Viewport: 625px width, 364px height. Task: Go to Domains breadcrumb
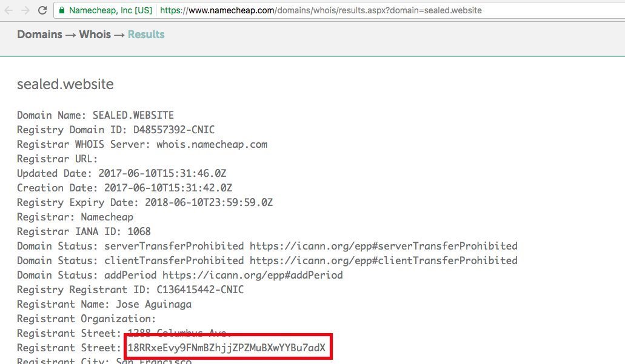[x=39, y=35]
